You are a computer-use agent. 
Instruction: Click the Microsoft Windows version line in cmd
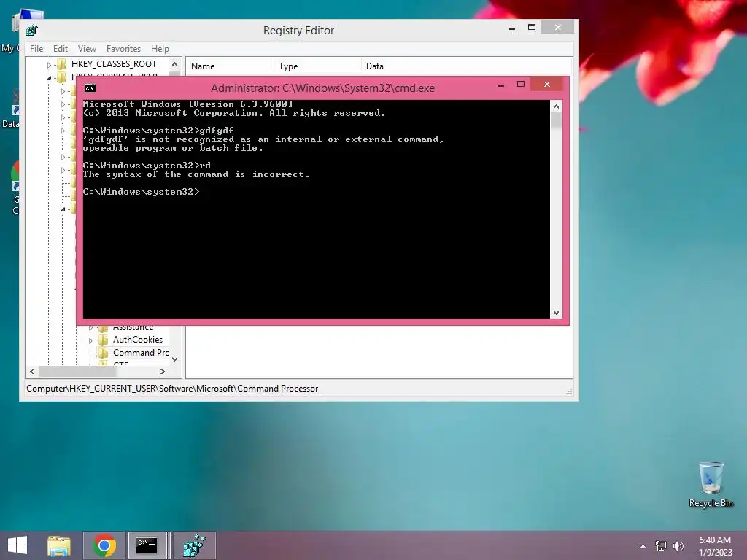[187, 104]
